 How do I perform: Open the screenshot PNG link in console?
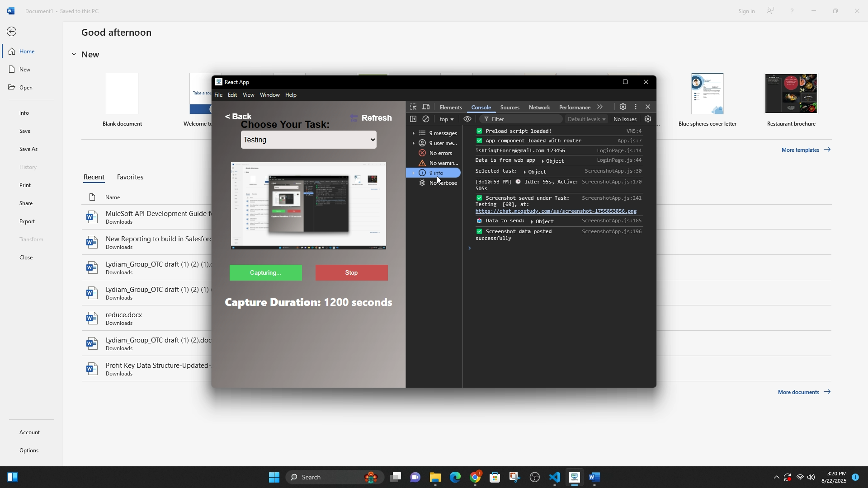[556, 211]
